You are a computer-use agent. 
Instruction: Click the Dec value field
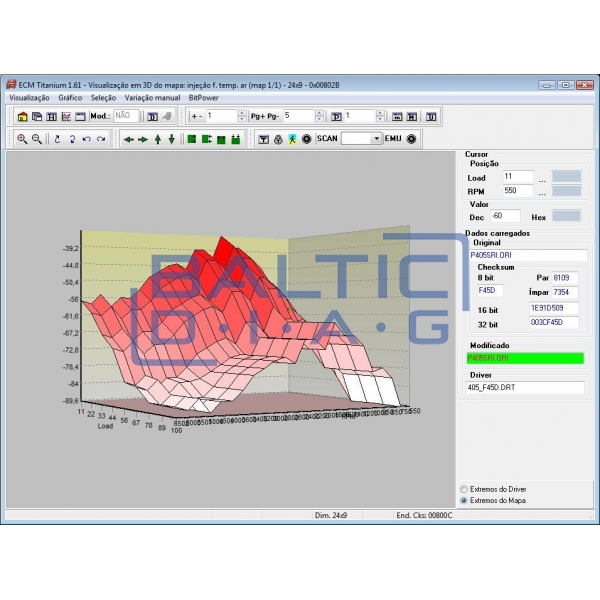(x=505, y=216)
